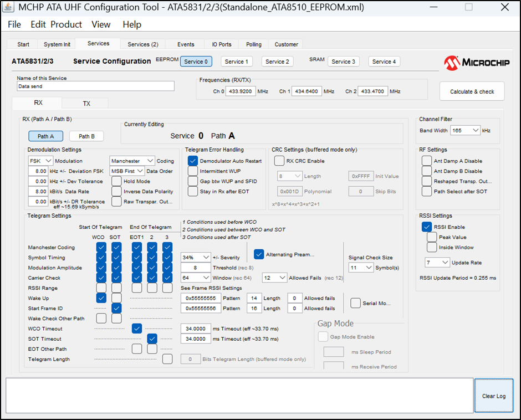Click the Deviation FSK value field
Viewport: 521px width, 420px height.
click(38, 171)
